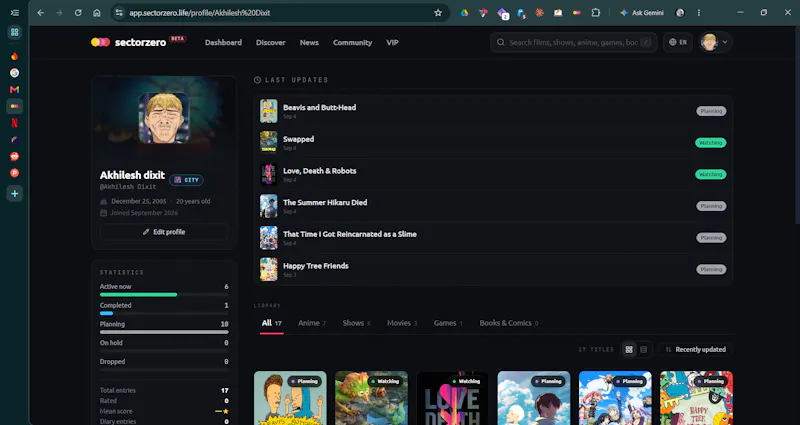
Task: Click the CITY badge next to username
Action: point(186,180)
